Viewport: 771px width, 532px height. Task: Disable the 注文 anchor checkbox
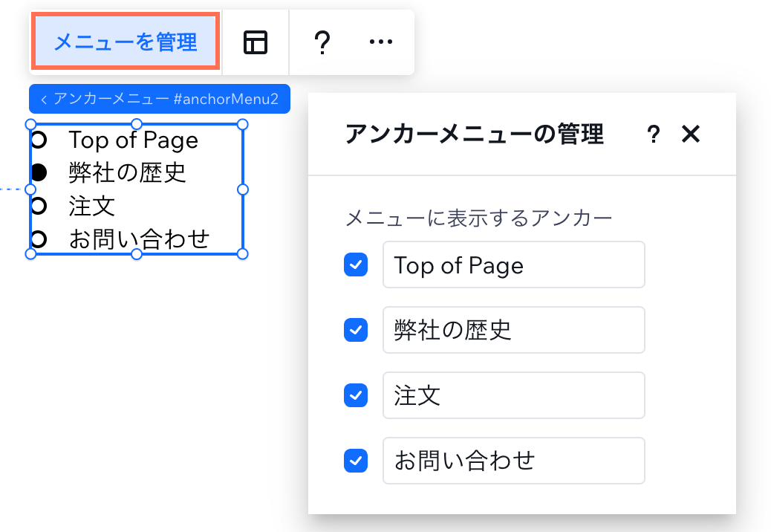[356, 395]
